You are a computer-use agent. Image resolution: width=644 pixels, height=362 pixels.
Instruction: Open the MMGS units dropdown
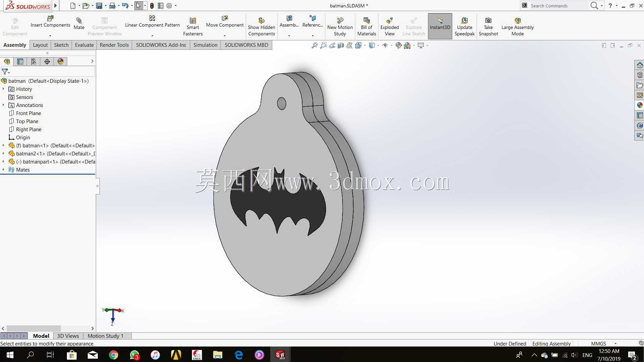click(x=615, y=343)
